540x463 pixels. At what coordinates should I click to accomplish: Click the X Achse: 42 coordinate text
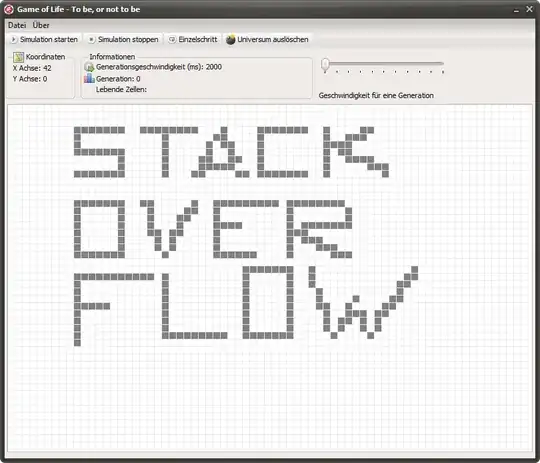[32, 68]
